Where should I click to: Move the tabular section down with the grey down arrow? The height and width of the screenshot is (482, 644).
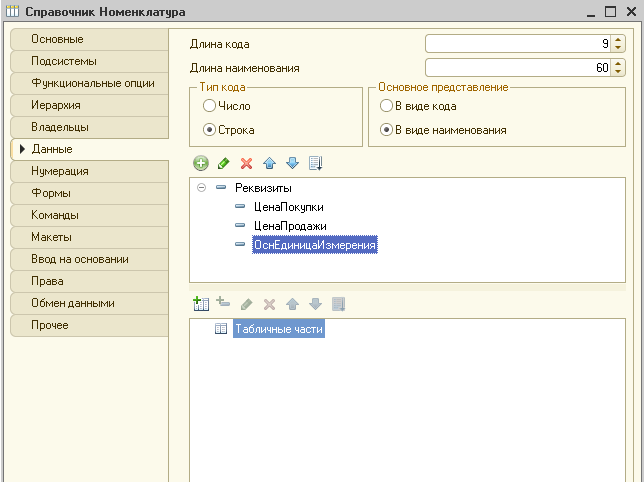click(315, 304)
